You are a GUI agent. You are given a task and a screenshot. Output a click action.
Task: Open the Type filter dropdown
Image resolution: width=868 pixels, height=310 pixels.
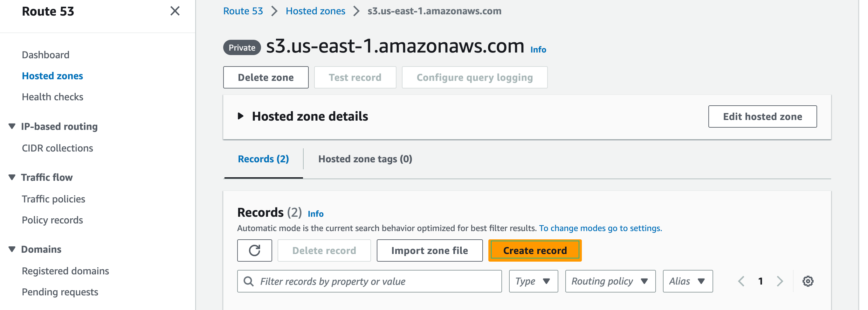533,281
